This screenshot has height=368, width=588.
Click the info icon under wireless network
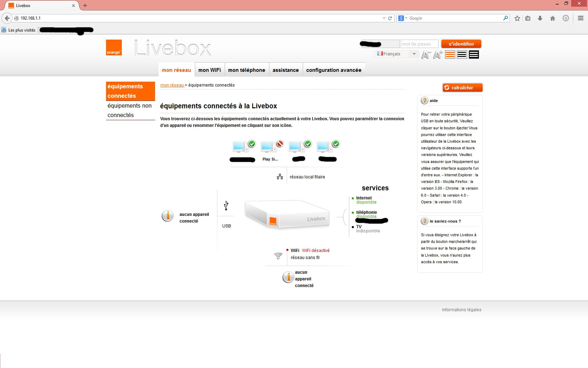(288, 277)
